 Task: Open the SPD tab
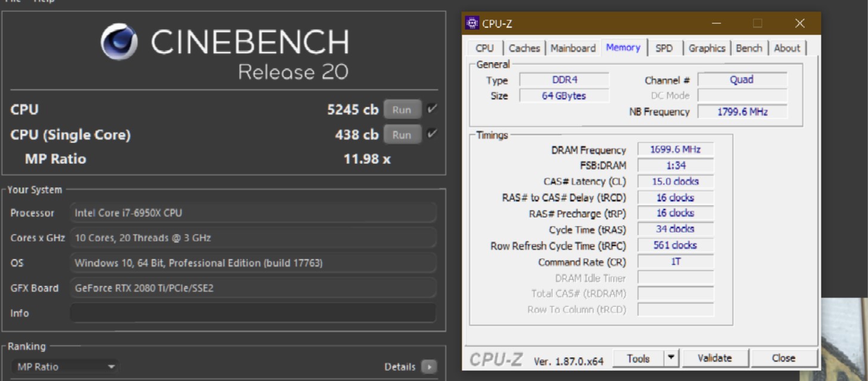pyautogui.click(x=664, y=48)
